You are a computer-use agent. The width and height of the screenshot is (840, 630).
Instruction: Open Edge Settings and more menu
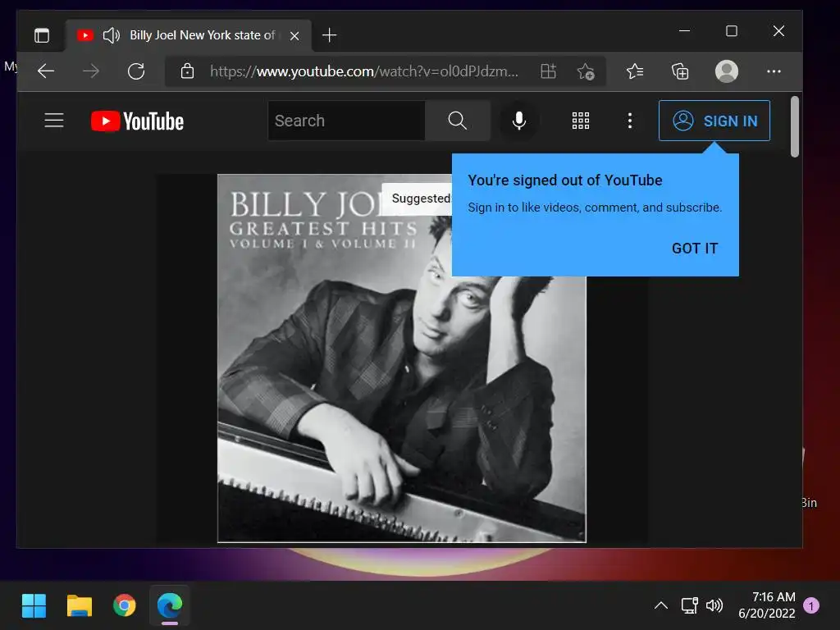774,71
